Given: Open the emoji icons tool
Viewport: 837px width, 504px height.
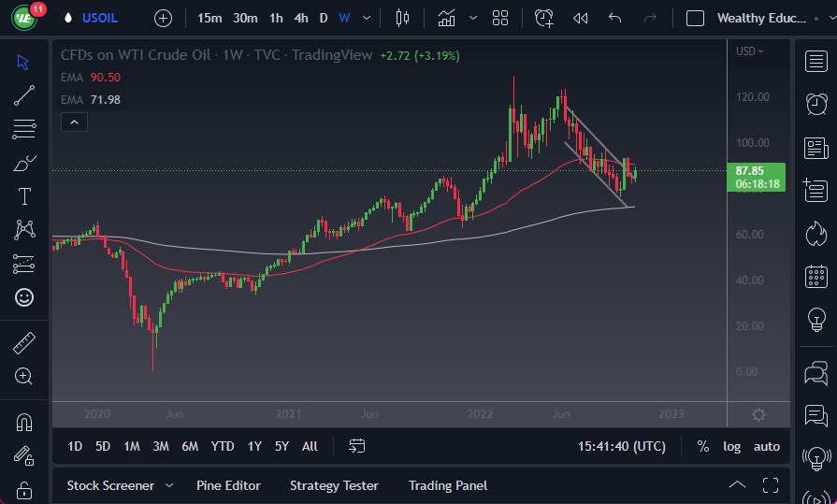Looking at the screenshot, I should point(24,297).
